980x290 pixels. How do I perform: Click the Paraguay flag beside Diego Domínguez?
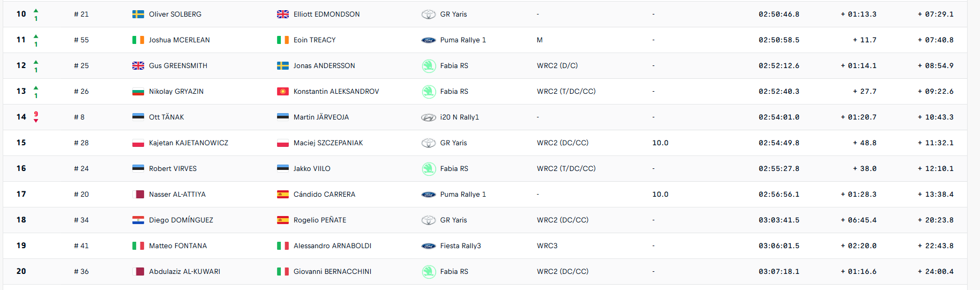pyautogui.click(x=138, y=220)
